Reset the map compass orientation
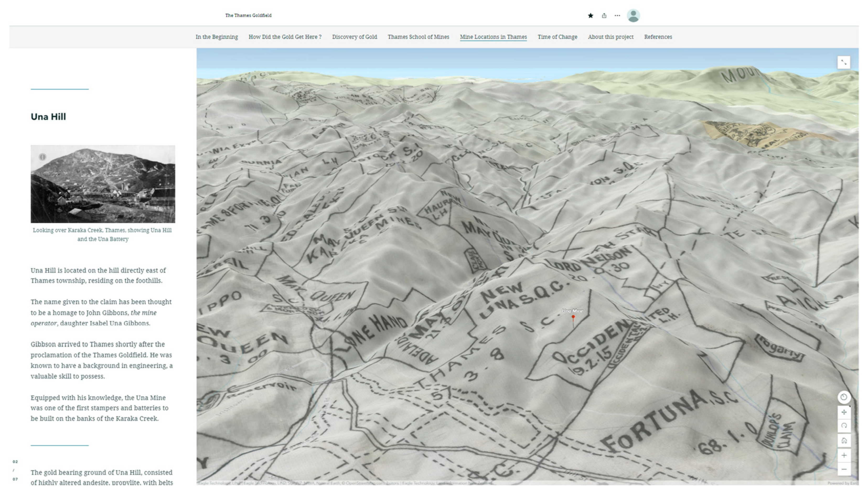The image size is (868, 495). [x=844, y=397]
